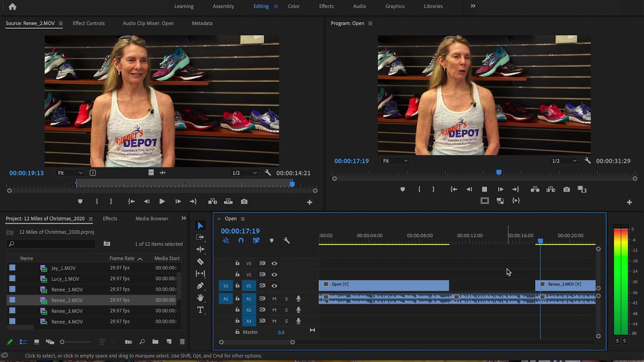
Task: Click the Home icon in top bar
Action: point(13,7)
